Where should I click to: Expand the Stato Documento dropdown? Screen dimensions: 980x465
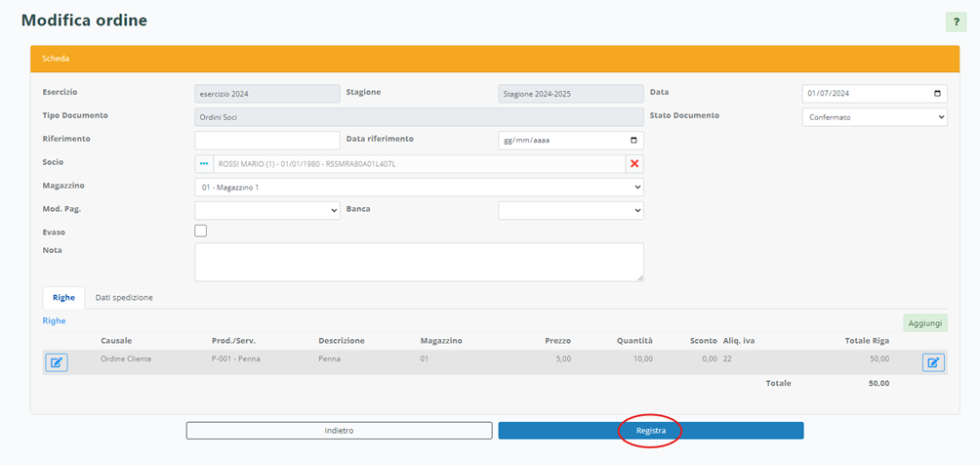tap(874, 117)
